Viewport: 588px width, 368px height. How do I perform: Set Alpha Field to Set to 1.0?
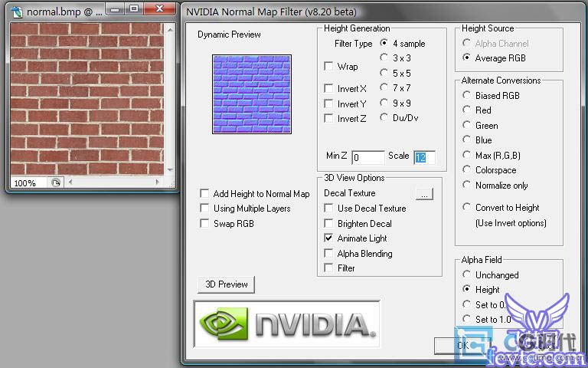click(466, 319)
